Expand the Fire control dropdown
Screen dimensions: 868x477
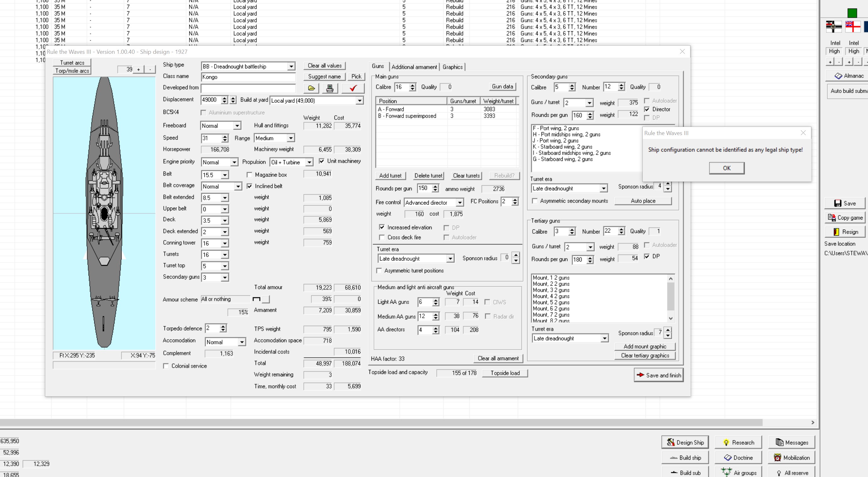point(459,202)
